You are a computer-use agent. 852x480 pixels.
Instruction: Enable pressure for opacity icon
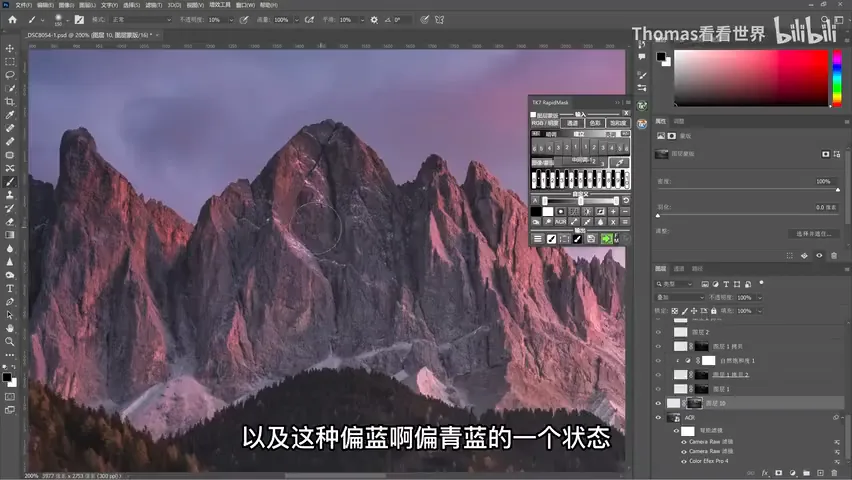point(244,20)
